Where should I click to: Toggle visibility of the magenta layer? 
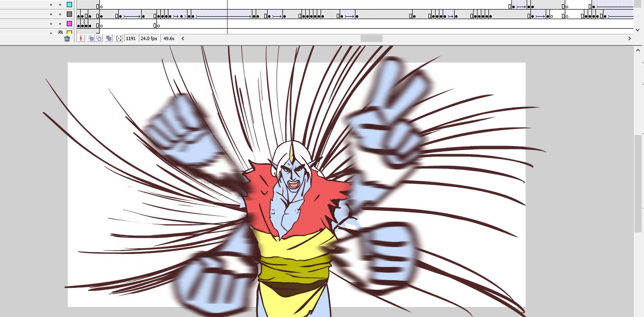[x=51, y=23]
